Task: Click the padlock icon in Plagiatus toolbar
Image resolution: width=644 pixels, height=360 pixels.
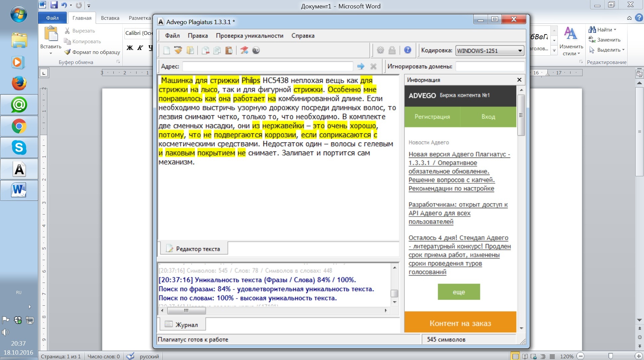Action: 392,50
